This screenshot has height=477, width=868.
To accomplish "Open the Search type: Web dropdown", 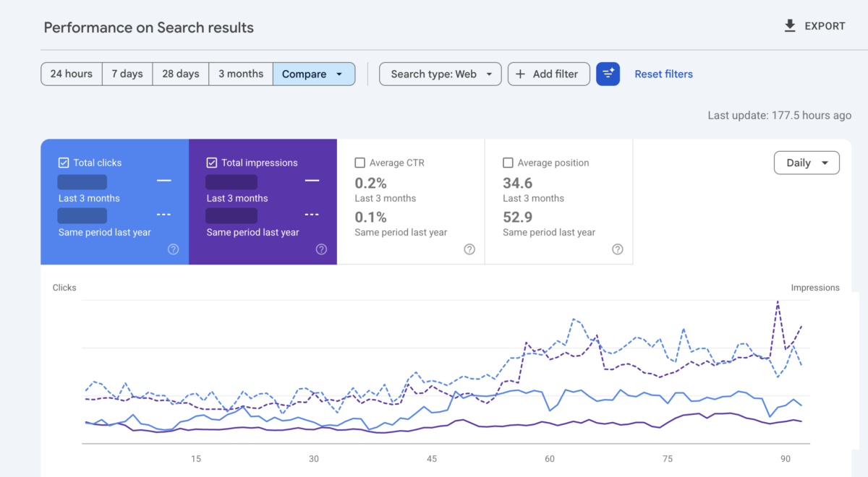I will click(x=440, y=74).
